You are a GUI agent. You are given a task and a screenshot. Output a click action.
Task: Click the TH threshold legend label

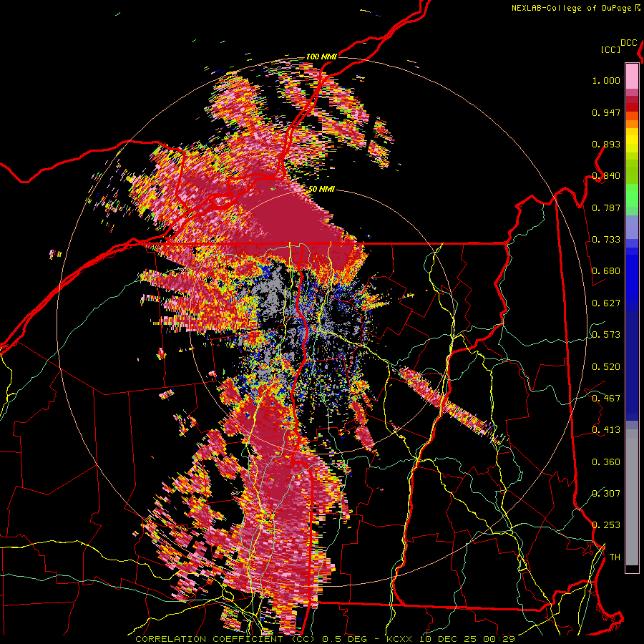pos(615,557)
